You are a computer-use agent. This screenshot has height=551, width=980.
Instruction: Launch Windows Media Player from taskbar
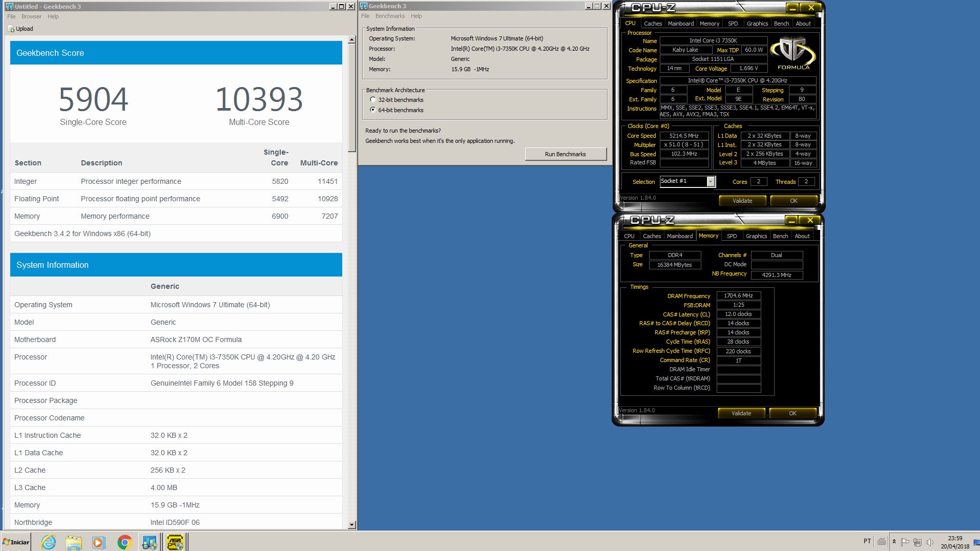99,542
